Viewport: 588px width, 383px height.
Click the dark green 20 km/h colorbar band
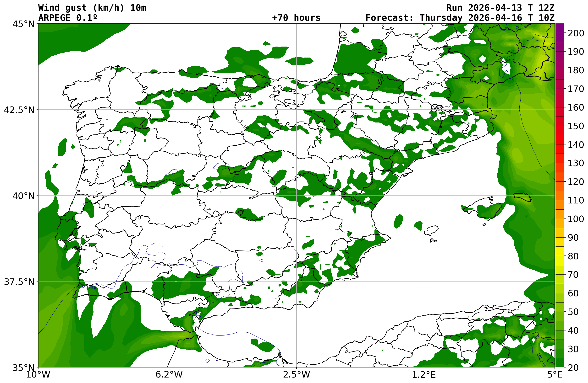coord(560,364)
